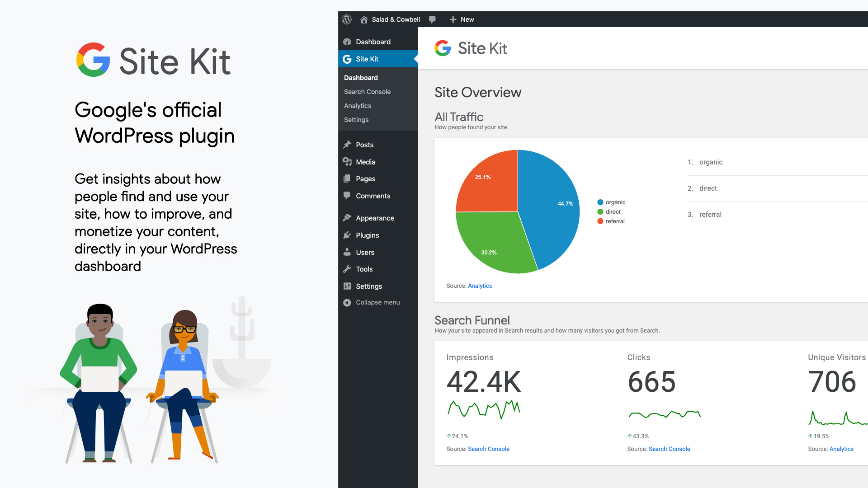
Task: Select the '1. organic' row in traffic list
Action: coord(778,162)
